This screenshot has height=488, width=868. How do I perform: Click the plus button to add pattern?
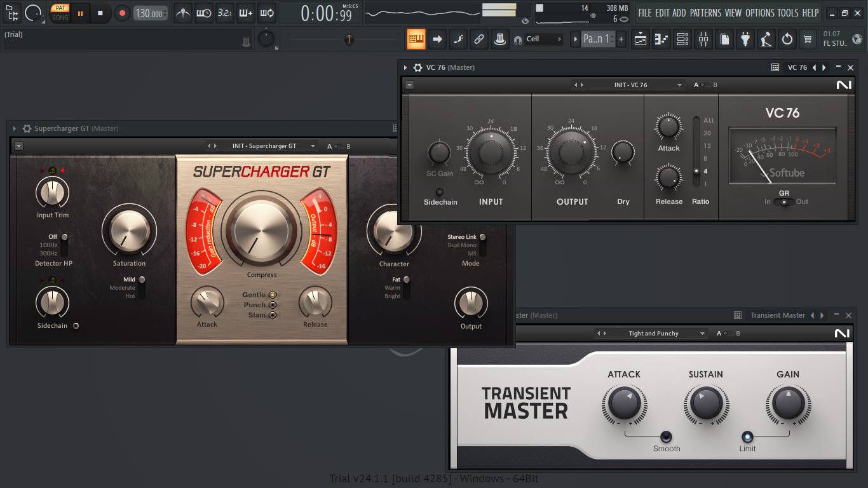click(x=621, y=39)
